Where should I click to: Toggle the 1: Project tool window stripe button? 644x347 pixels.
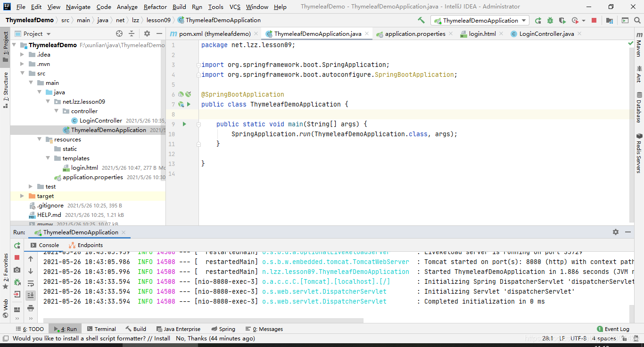point(5,47)
